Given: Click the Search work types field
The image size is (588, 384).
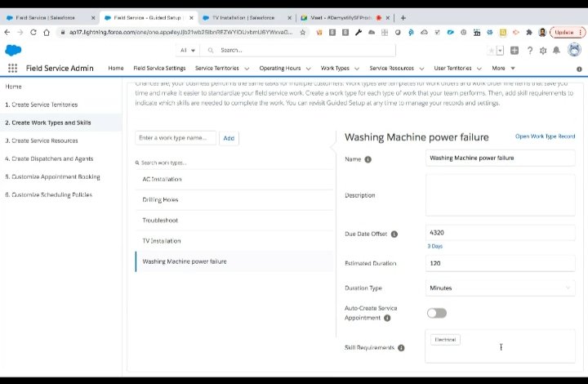Looking at the screenshot, I should click(x=234, y=163).
